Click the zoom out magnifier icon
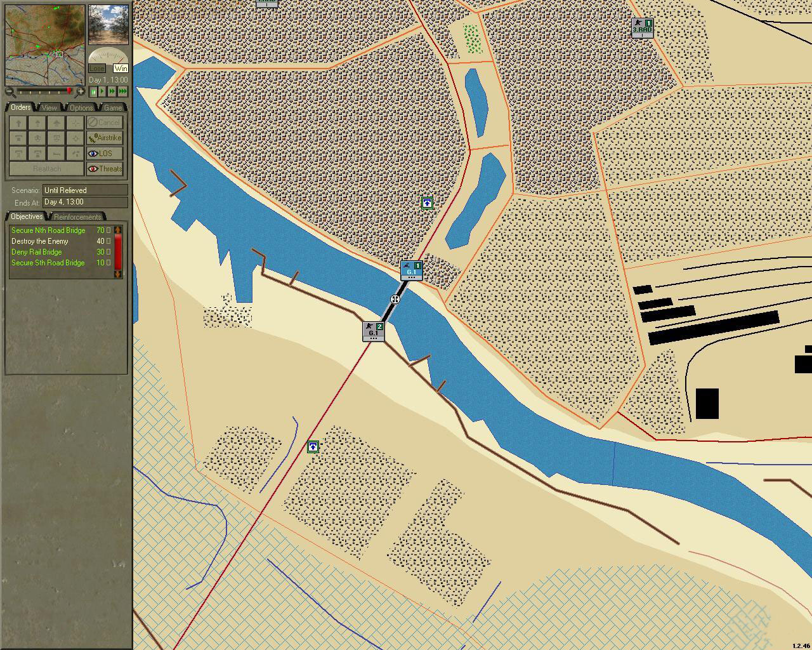812x650 pixels. (x=10, y=92)
